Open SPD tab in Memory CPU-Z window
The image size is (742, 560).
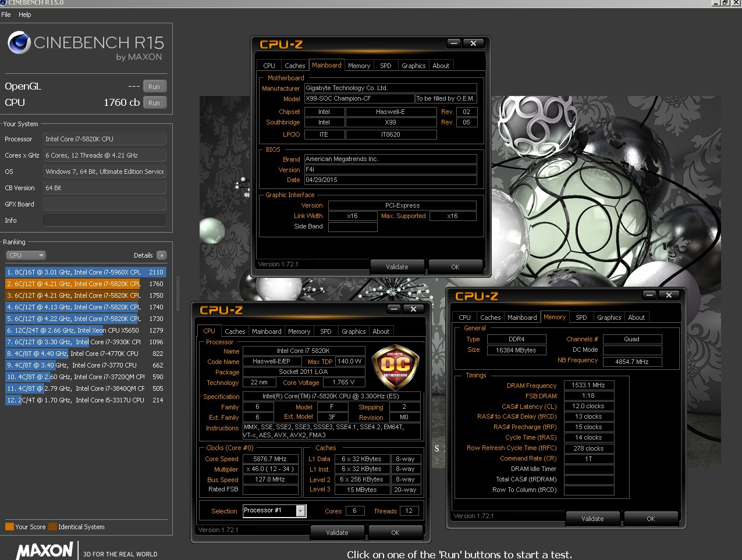coord(581,318)
